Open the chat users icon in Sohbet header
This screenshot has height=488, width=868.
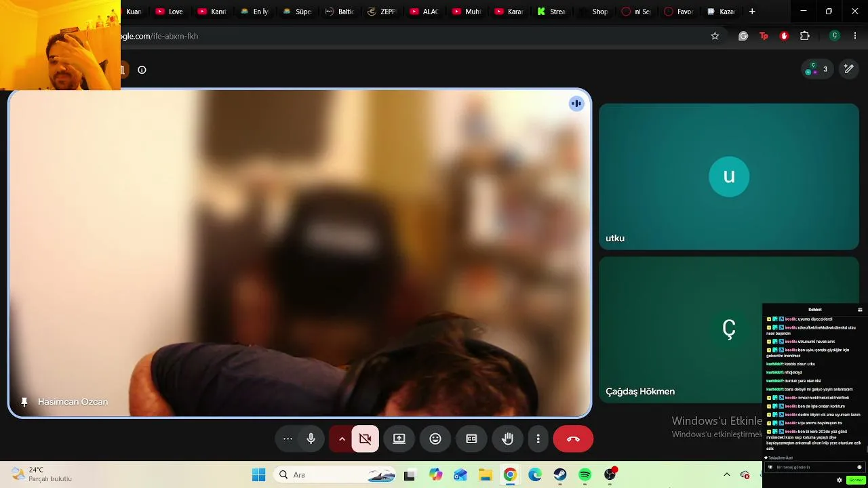point(860,310)
